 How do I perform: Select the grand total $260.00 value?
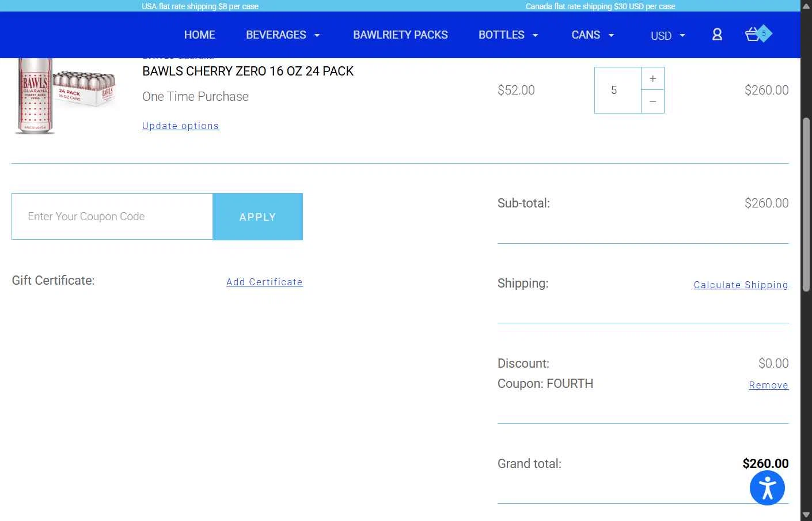click(765, 464)
